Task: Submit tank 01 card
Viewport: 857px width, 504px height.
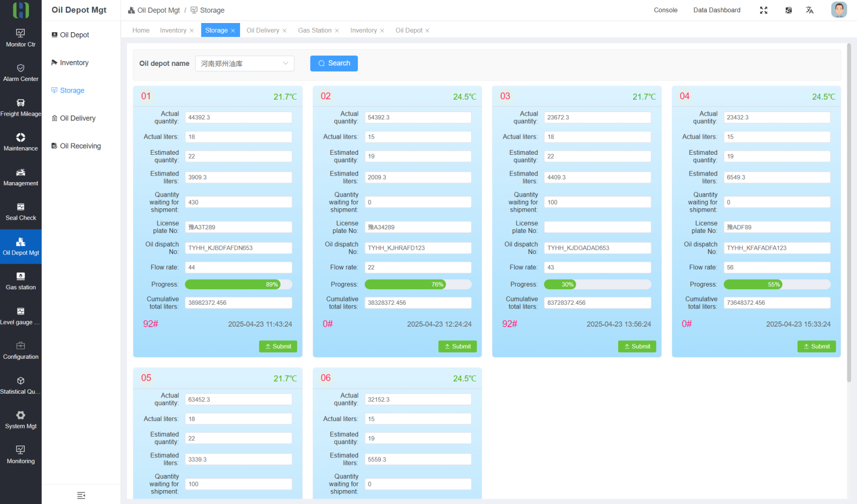Action: [278, 347]
